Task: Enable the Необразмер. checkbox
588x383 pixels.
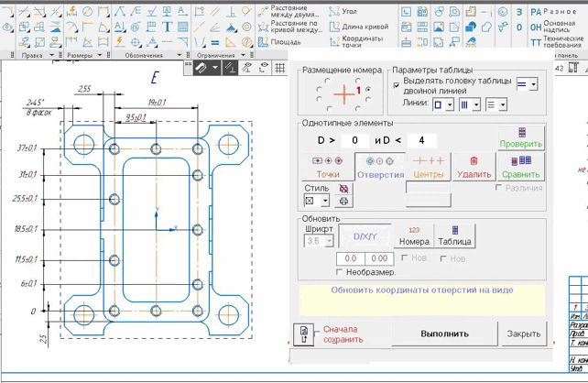Action: click(x=341, y=272)
